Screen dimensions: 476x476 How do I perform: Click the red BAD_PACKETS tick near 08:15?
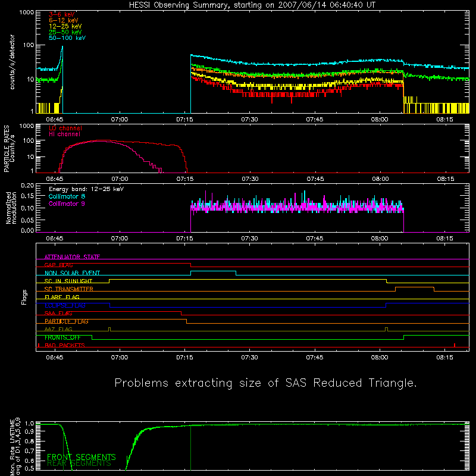point(455,345)
